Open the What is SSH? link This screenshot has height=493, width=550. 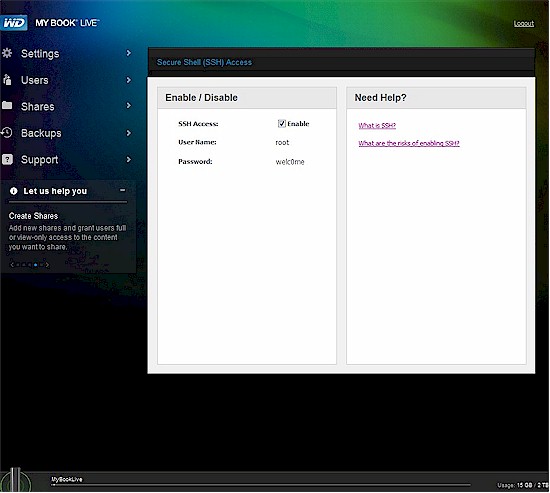pos(377,125)
